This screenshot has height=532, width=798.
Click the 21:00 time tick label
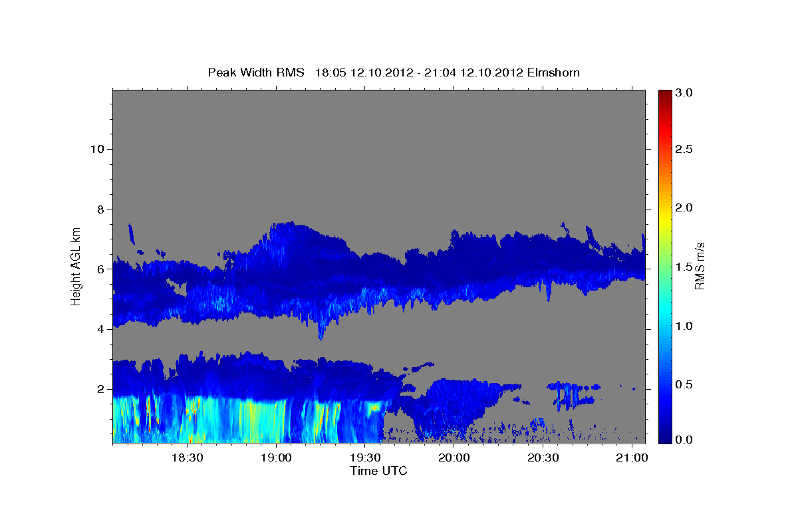632,458
